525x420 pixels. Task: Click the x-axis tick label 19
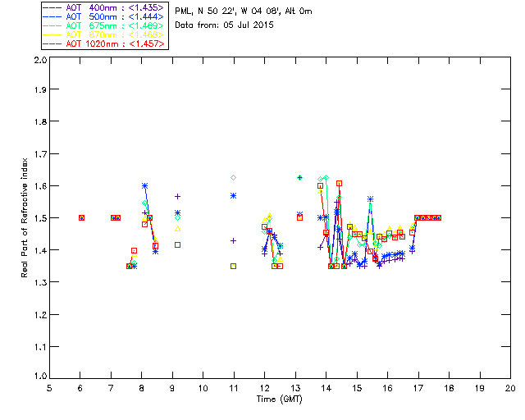pyautogui.click(x=480, y=389)
